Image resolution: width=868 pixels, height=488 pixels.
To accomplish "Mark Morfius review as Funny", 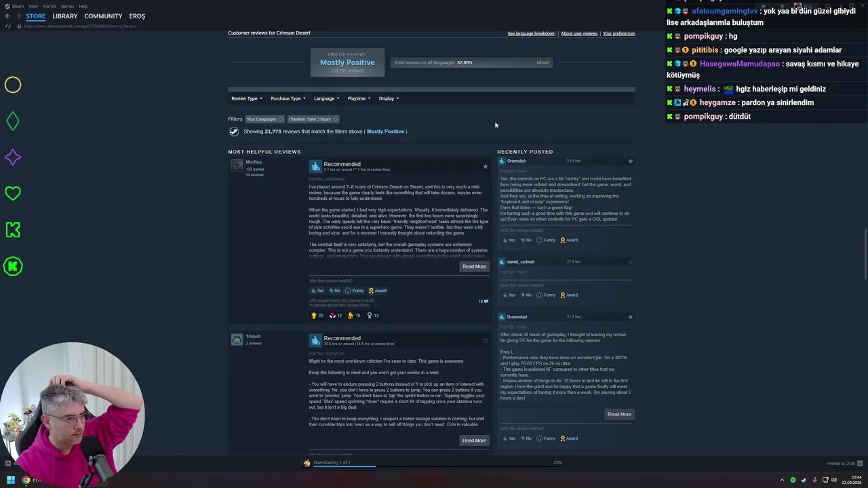I will pyautogui.click(x=355, y=291).
